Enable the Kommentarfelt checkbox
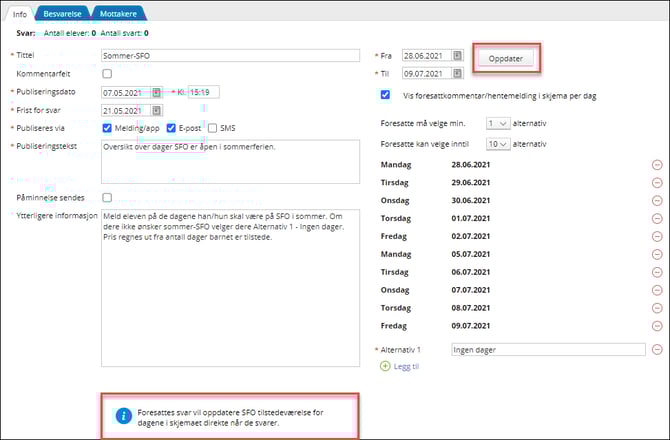This screenshot has height=440, width=670. click(107, 74)
